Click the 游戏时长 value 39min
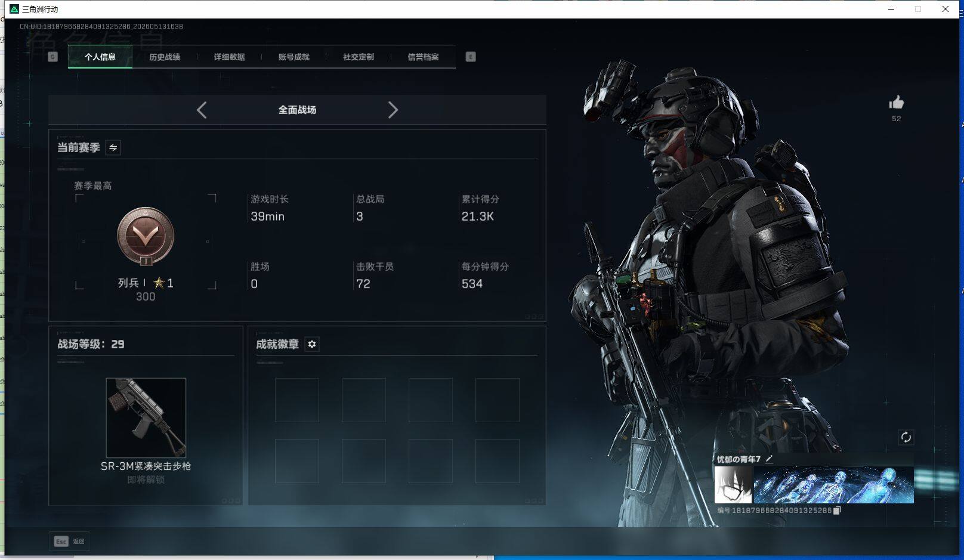Image resolution: width=964 pixels, height=560 pixels. (267, 216)
